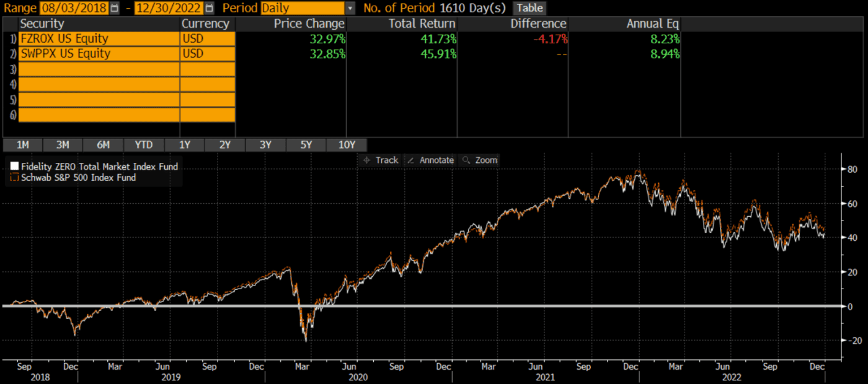
Task: Switch to the Table view
Action: [x=529, y=8]
